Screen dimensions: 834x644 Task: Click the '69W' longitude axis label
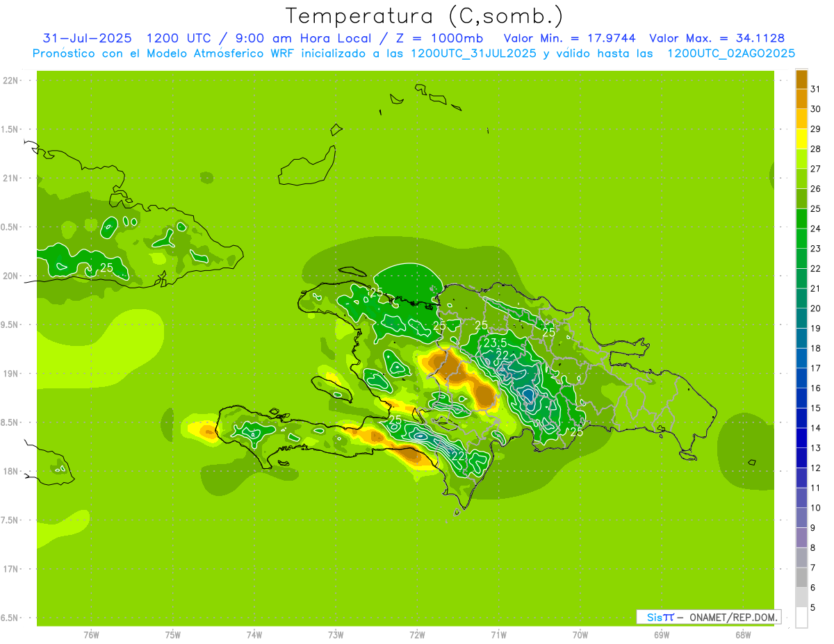coord(662,634)
